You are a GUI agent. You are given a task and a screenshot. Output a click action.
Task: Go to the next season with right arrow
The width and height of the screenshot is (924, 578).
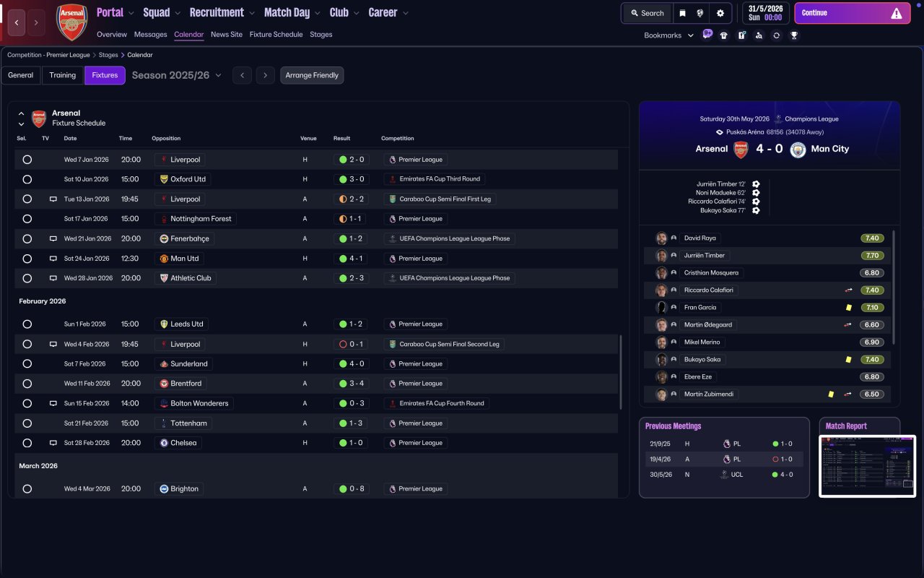click(x=266, y=75)
